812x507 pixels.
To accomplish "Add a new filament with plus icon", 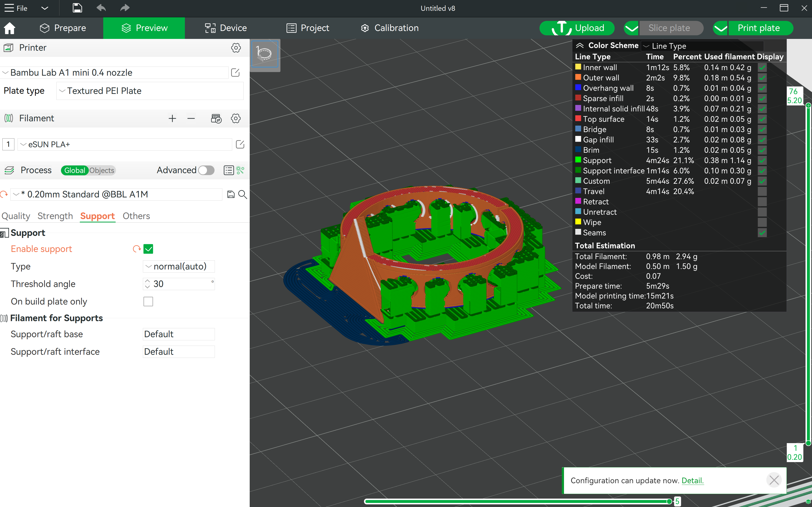I will pyautogui.click(x=172, y=118).
